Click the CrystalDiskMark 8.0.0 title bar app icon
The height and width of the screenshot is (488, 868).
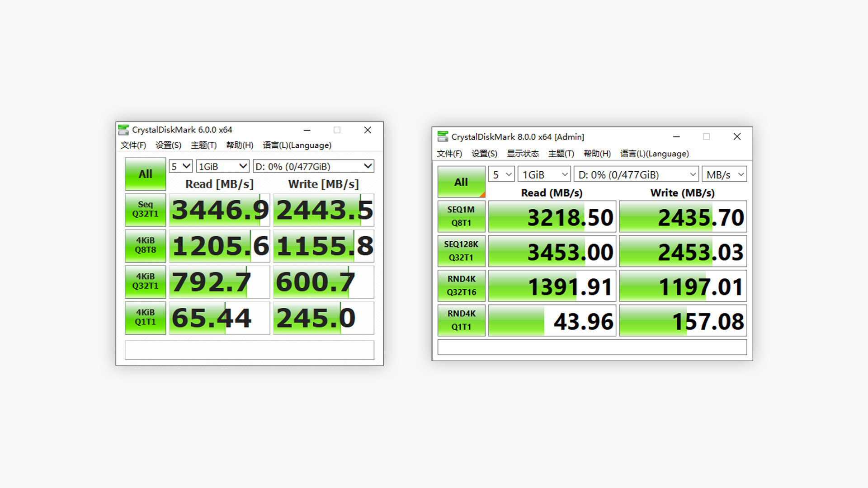(443, 136)
